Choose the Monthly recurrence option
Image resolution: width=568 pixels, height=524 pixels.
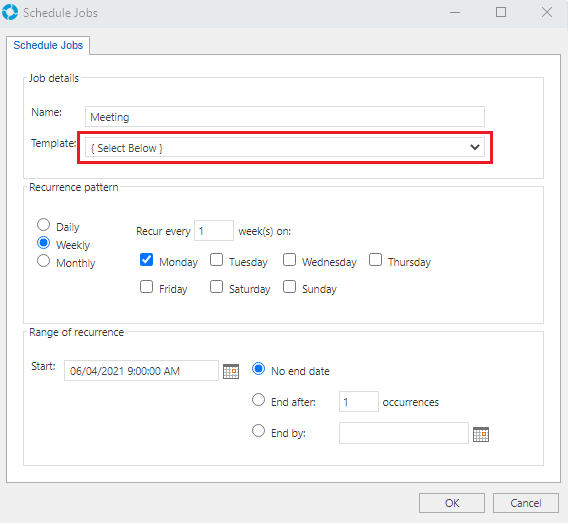(43, 261)
